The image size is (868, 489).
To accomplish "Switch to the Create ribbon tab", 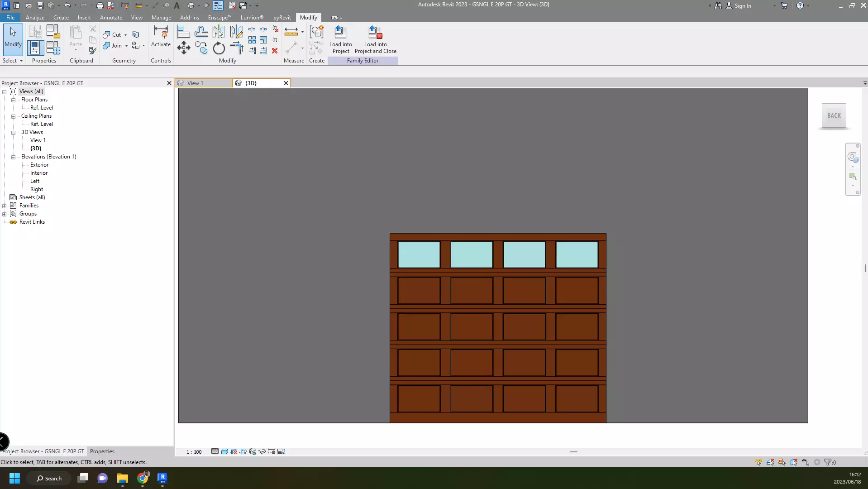I will tap(61, 18).
